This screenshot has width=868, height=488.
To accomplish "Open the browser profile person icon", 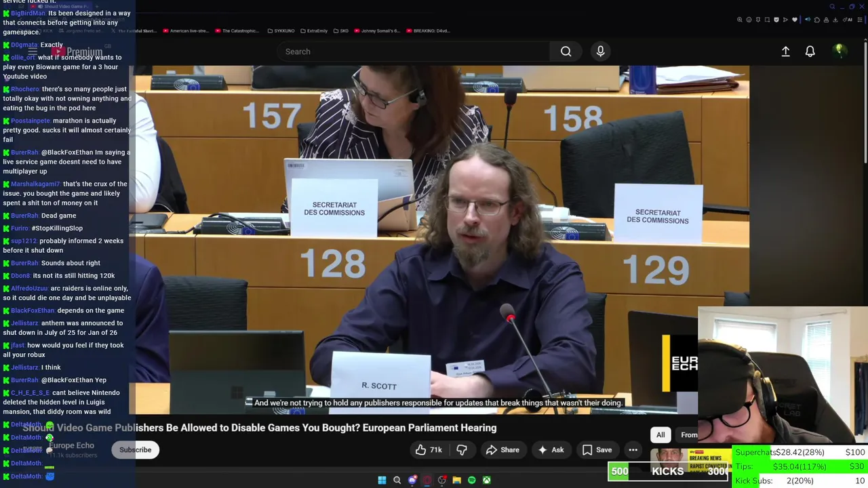I will click(826, 20).
